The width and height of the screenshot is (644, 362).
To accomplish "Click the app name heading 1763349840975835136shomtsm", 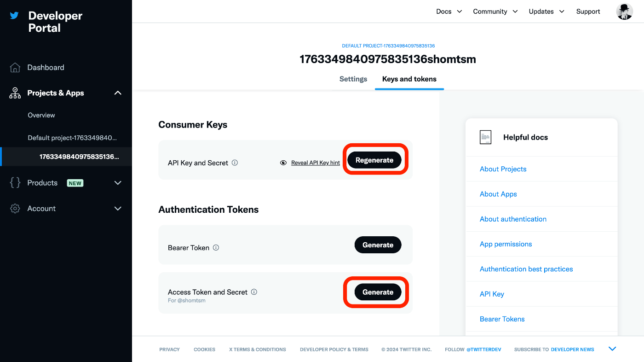I will [388, 59].
